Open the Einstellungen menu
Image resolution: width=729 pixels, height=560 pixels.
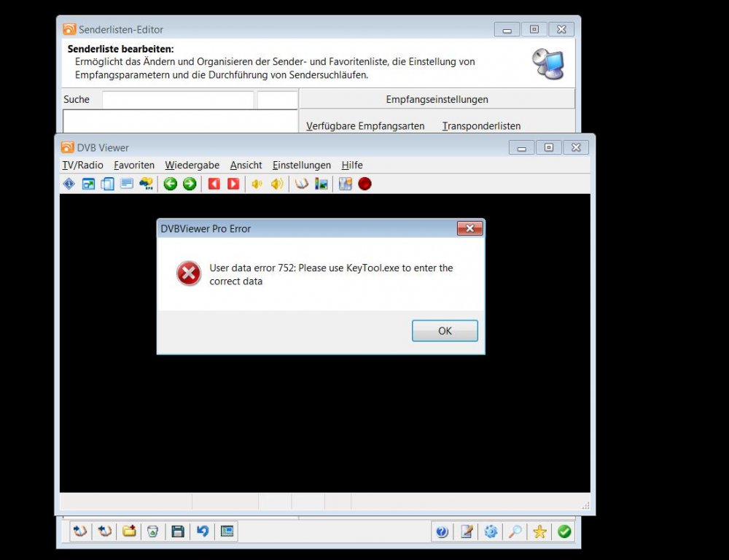[302, 165]
